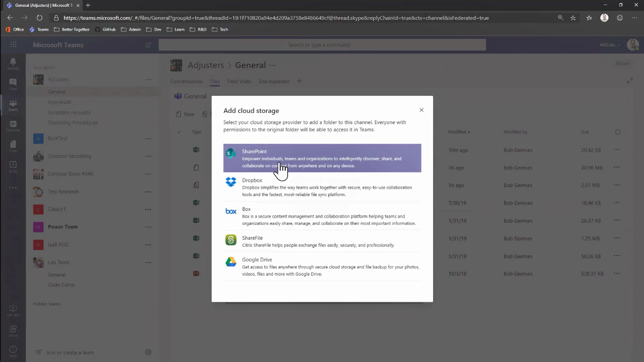
Task: Open Office bookmark in favorites bar
Action: (15, 29)
